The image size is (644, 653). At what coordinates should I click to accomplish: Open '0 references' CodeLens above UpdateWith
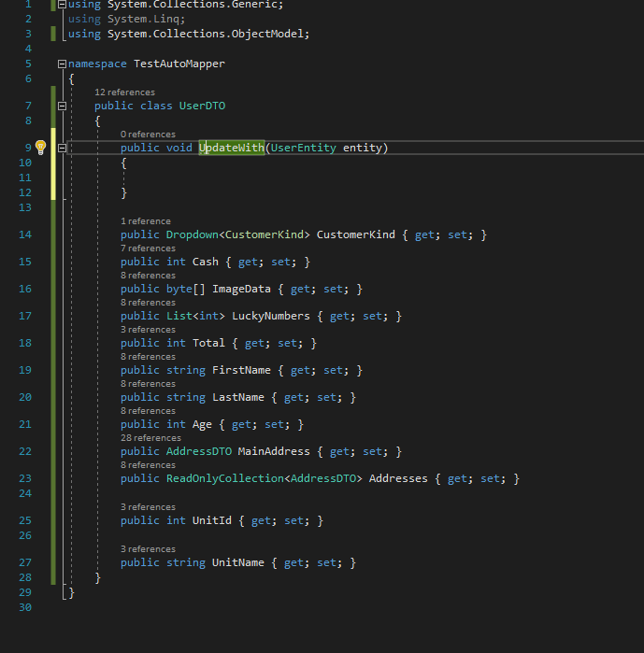point(148,135)
